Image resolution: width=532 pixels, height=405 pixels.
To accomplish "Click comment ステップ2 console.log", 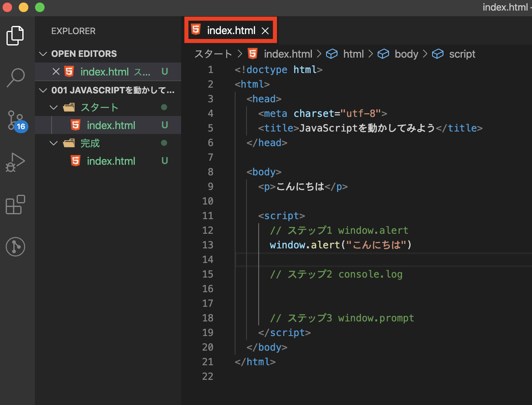I will pyautogui.click(x=336, y=274).
